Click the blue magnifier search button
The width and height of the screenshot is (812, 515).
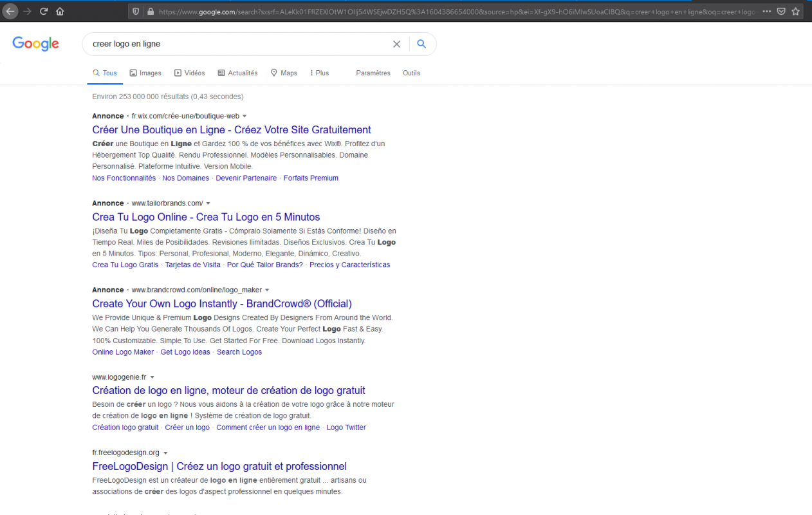coord(421,44)
